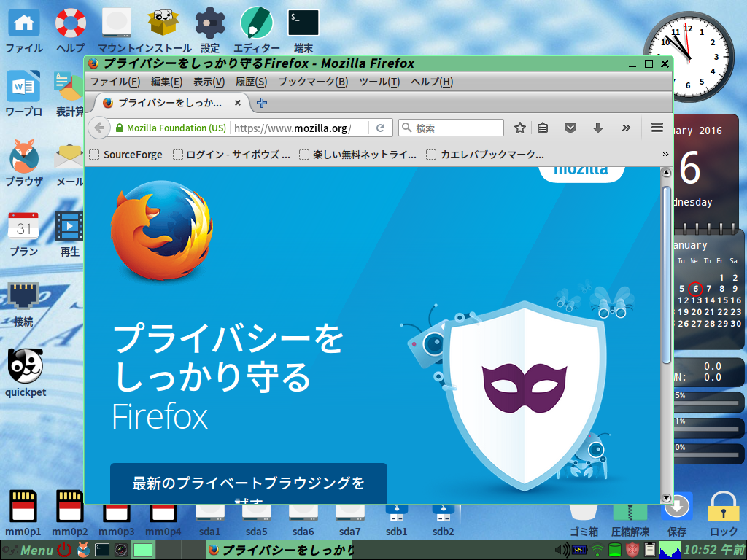
Task: Click the taskbar clock 10:52 午前
Action: pos(715,550)
